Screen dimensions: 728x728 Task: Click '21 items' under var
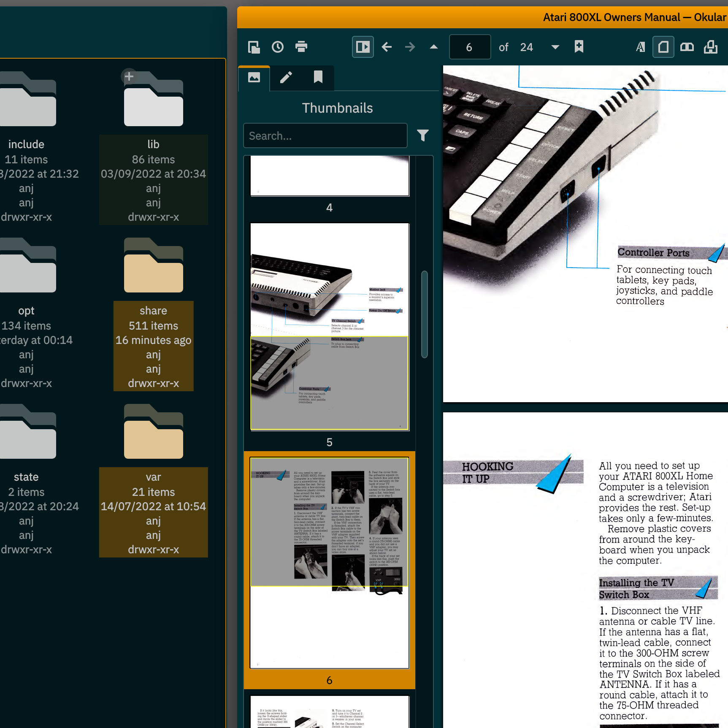154,492
